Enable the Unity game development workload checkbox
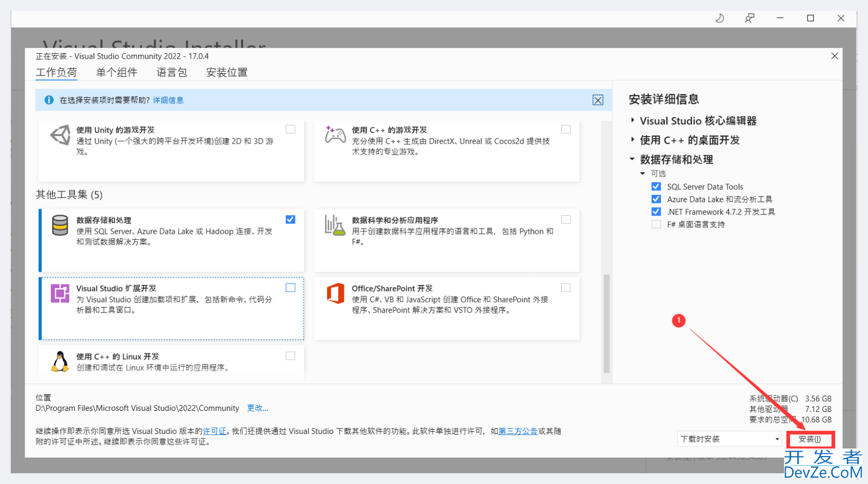 pos(291,129)
